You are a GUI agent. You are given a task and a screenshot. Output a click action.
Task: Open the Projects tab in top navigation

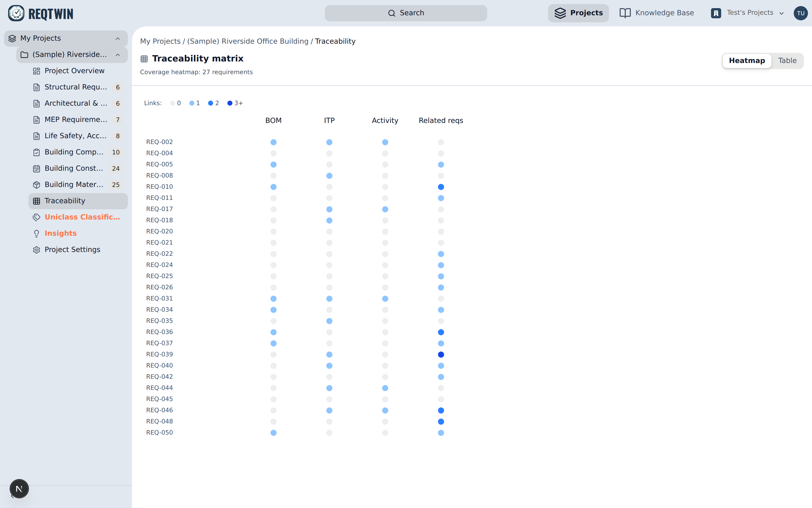click(579, 13)
